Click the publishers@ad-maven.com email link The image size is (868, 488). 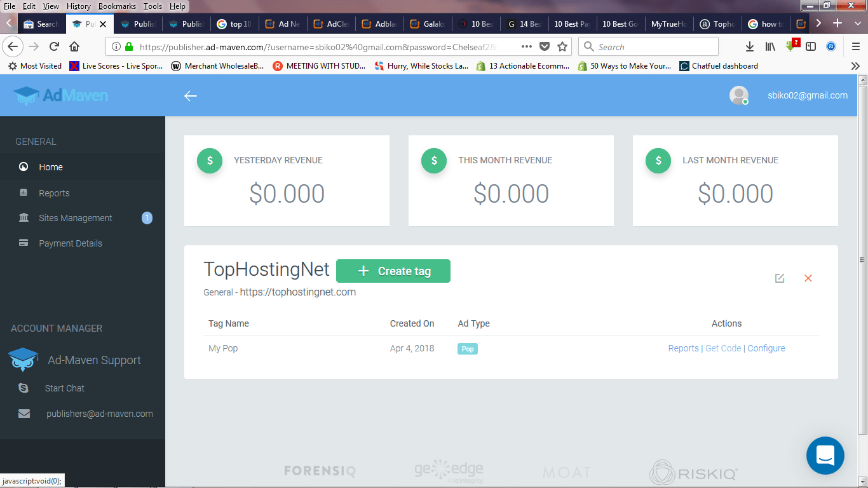pos(100,414)
